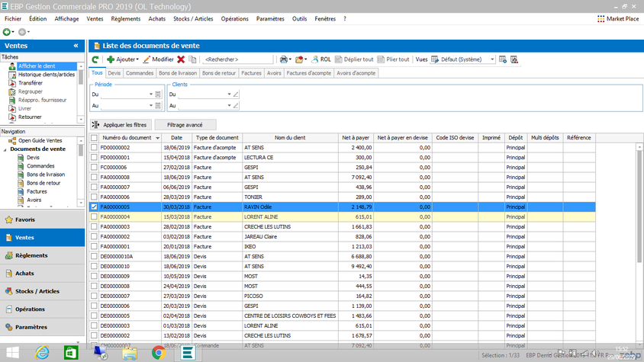The height and width of the screenshot is (362, 644).
Task: Switch to the Bons de livraison tab
Action: 178,73
